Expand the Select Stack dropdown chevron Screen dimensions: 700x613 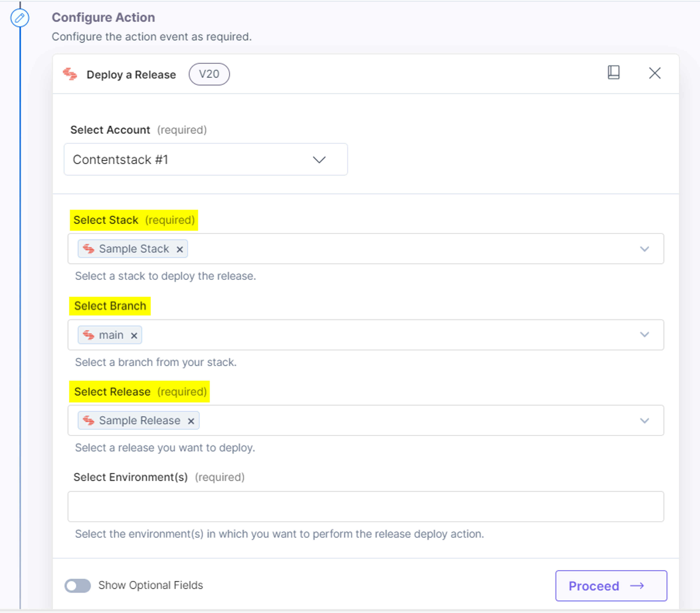pyautogui.click(x=644, y=249)
